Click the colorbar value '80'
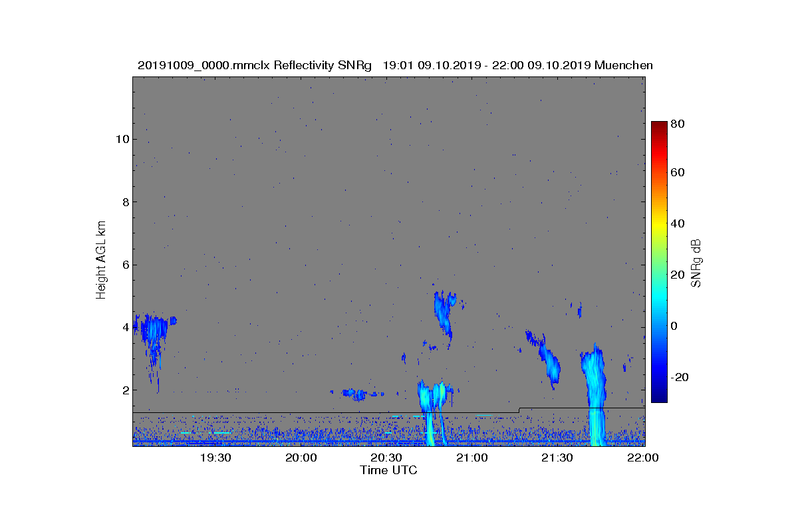The image size is (798, 532). click(x=678, y=124)
